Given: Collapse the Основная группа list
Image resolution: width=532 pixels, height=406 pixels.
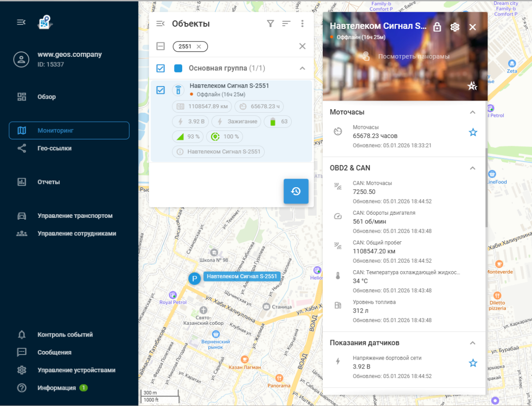Looking at the screenshot, I should [x=303, y=68].
